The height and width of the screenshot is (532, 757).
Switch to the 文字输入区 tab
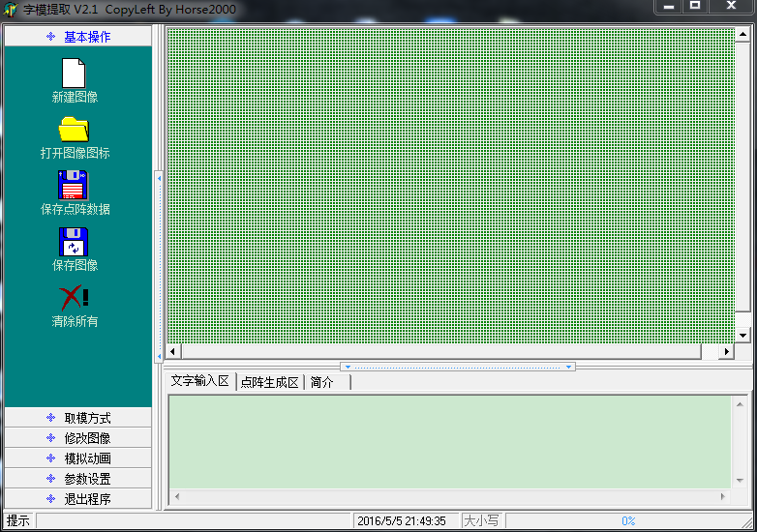199,381
